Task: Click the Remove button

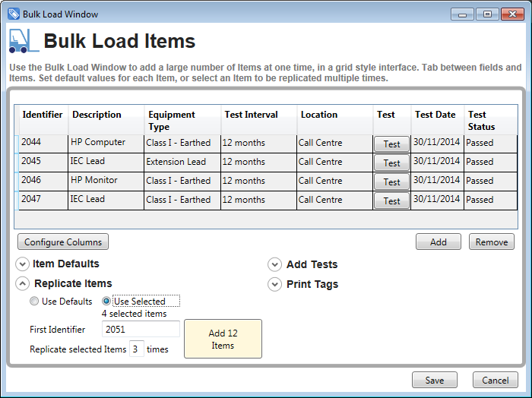Action: pos(491,242)
